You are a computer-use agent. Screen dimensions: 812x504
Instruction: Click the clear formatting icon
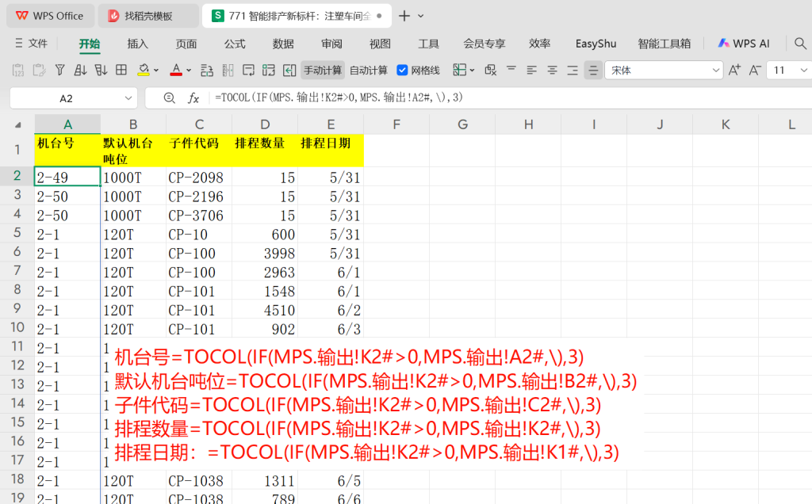click(x=490, y=71)
